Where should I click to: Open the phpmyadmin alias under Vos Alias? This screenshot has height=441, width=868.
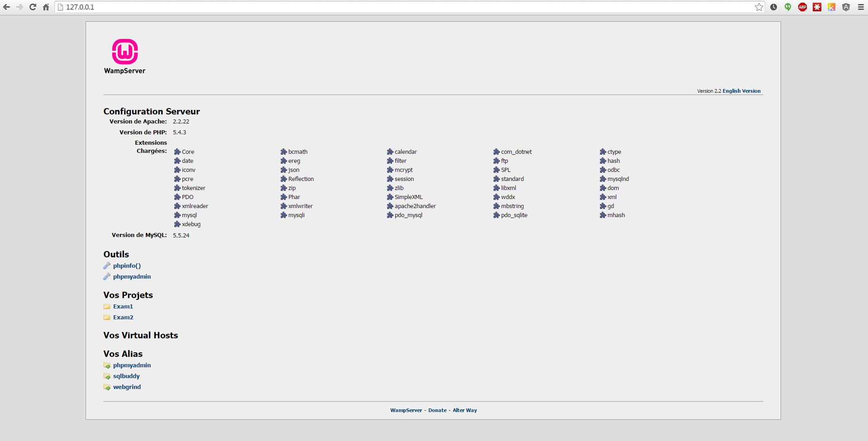(132, 365)
